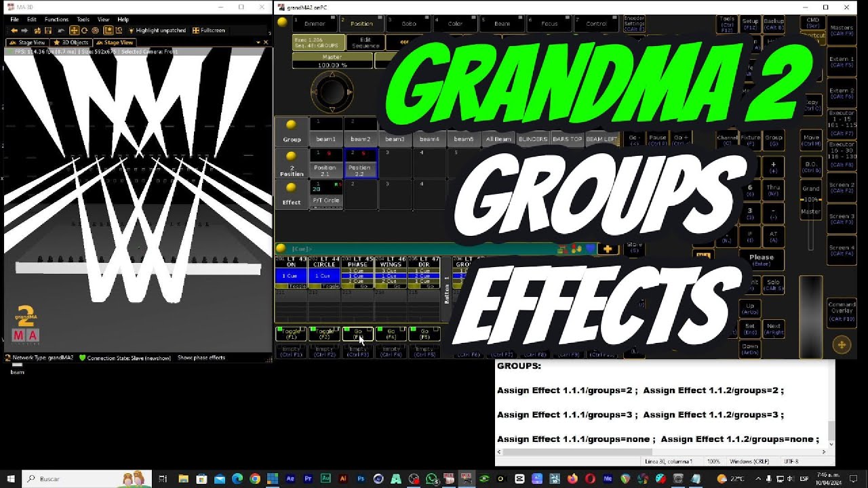Click the Group pool yellow ball icon
The height and width of the screenshot is (488, 868).
point(291,125)
